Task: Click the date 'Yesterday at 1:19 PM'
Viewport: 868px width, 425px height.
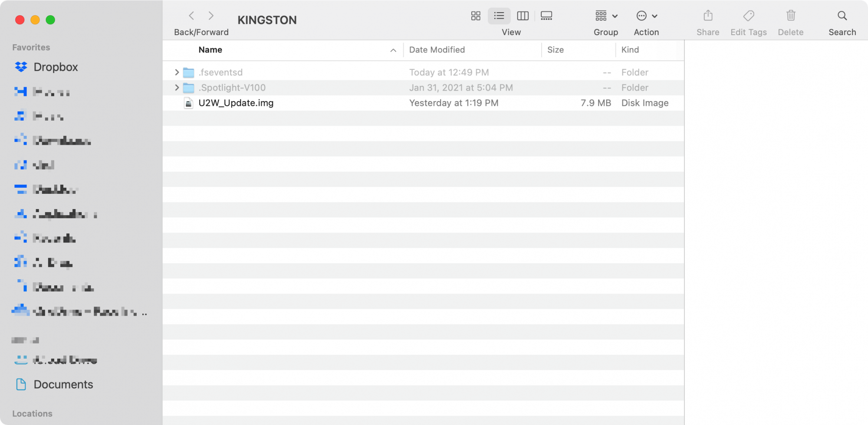Action: coord(454,103)
